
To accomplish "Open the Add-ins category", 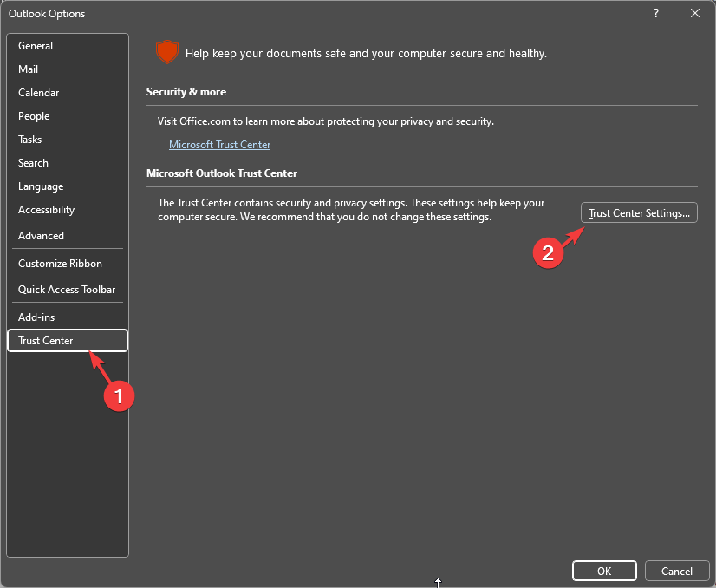I will (x=67, y=317).
